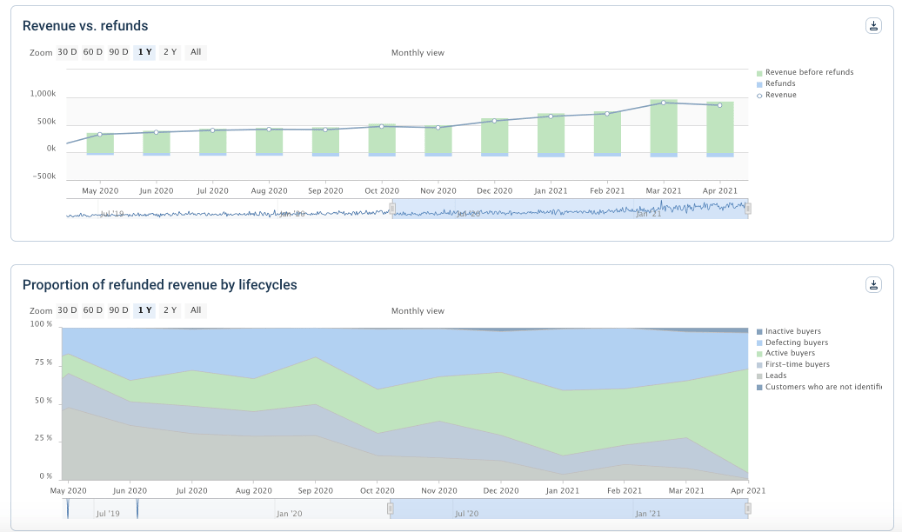902x532 pixels.
Task: Download the refunded revenue by lifecycles chart
Action: coord(873,285)
